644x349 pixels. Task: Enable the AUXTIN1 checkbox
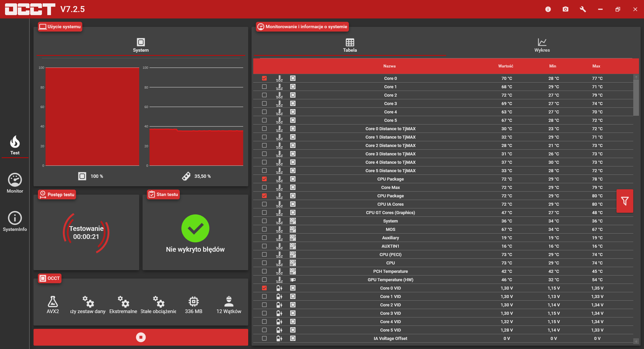pos(264,246)
